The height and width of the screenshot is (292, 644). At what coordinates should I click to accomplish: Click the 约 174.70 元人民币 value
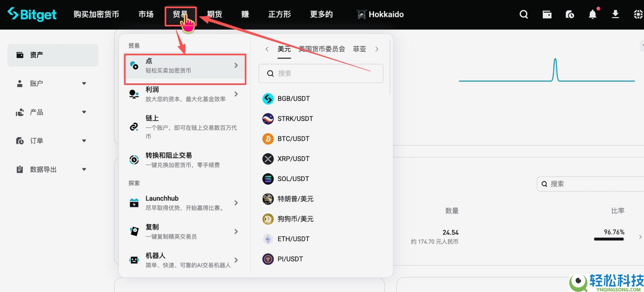click(x=435, y=242)
